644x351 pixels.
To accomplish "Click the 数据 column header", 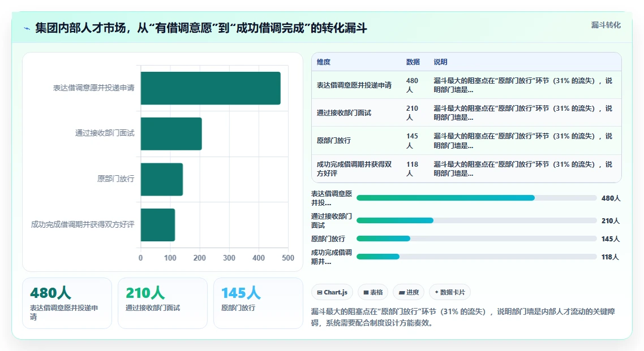I will 413,62.
